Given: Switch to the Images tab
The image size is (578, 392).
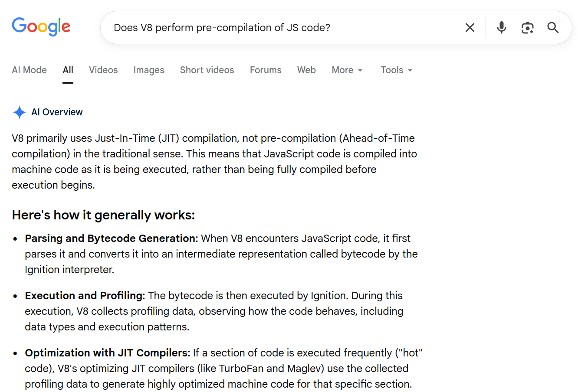Looking at the screenshot, I should coord(149,70).
